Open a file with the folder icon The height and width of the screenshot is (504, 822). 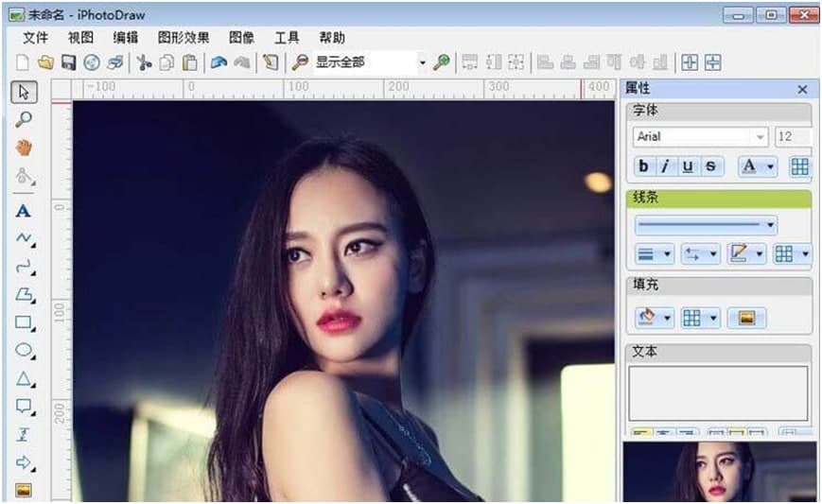[x=45, y=62]
